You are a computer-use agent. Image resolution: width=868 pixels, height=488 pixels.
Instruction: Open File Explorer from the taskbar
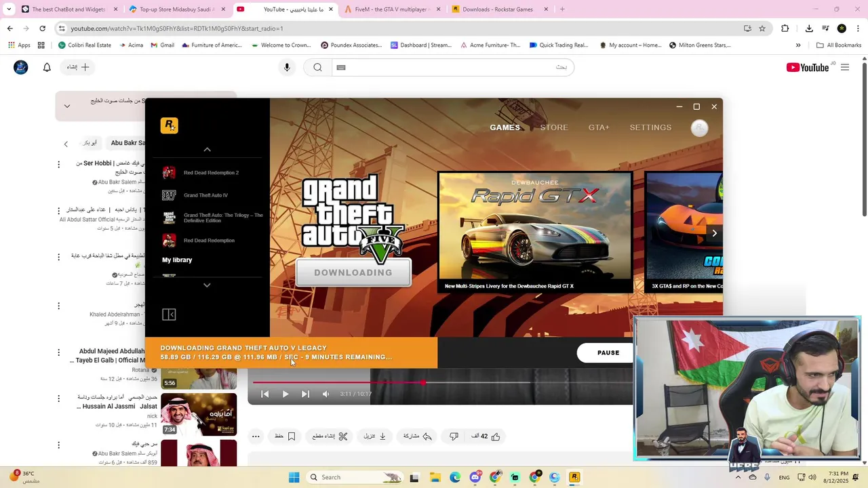point(435,477)
